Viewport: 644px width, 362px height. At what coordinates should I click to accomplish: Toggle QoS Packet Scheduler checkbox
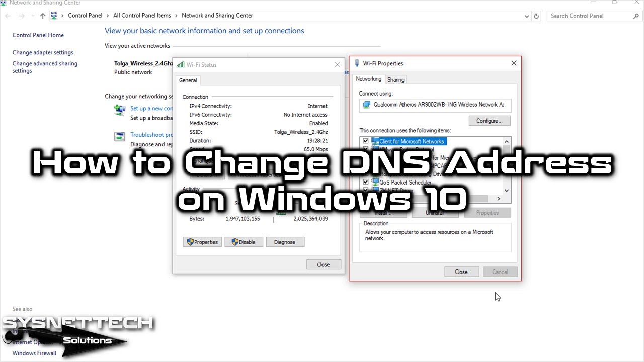pyautogui.click(x=366, y=182)
